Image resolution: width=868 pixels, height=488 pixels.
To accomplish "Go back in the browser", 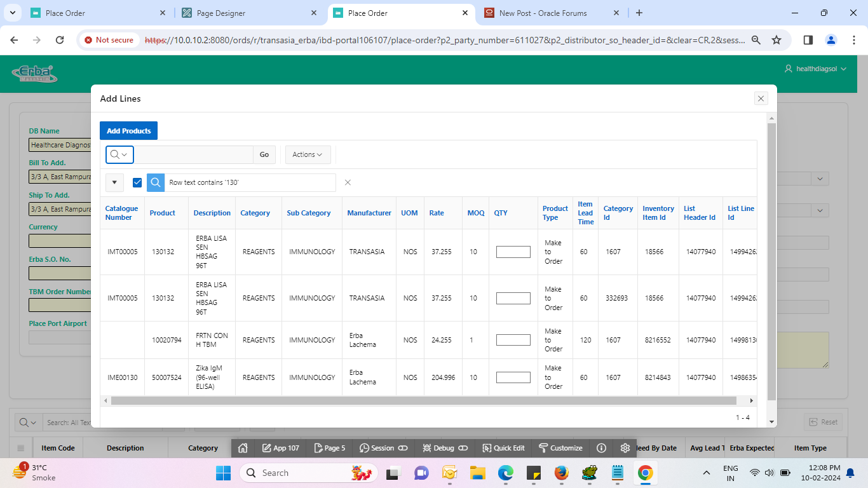I will pyautogui.click(x=15, y=39).
